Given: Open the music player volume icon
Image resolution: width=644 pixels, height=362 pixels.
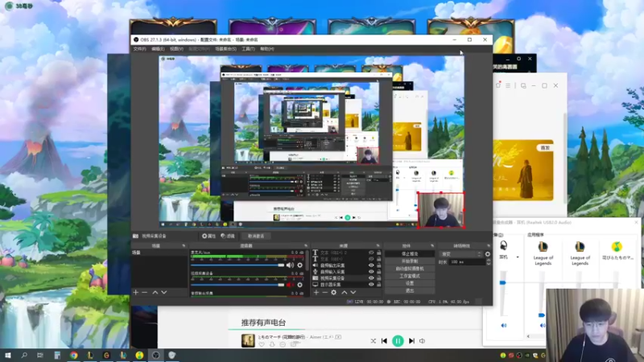Looking at the screenshot, I should coord(422,340).
